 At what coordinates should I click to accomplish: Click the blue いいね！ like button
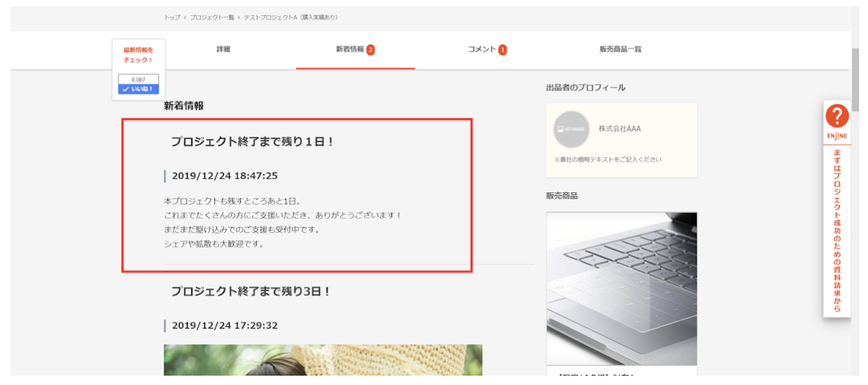(x=138, y=89)
